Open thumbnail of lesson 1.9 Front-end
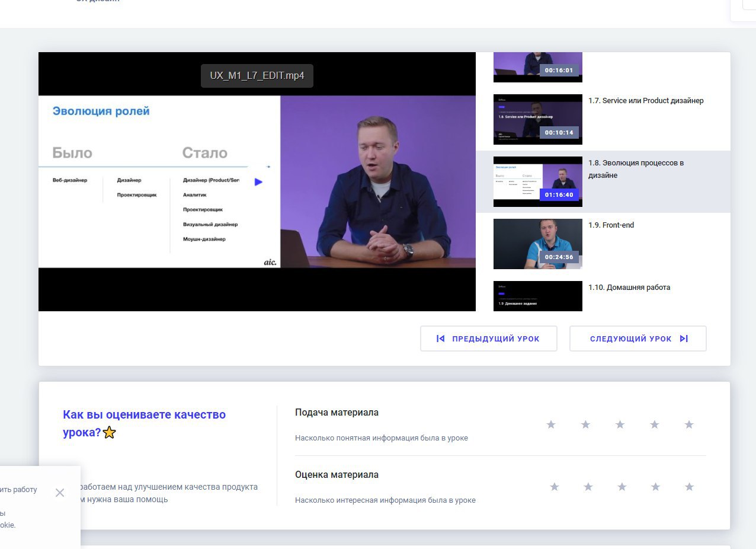Screen dimensions: 756x549 click(538, 244)
